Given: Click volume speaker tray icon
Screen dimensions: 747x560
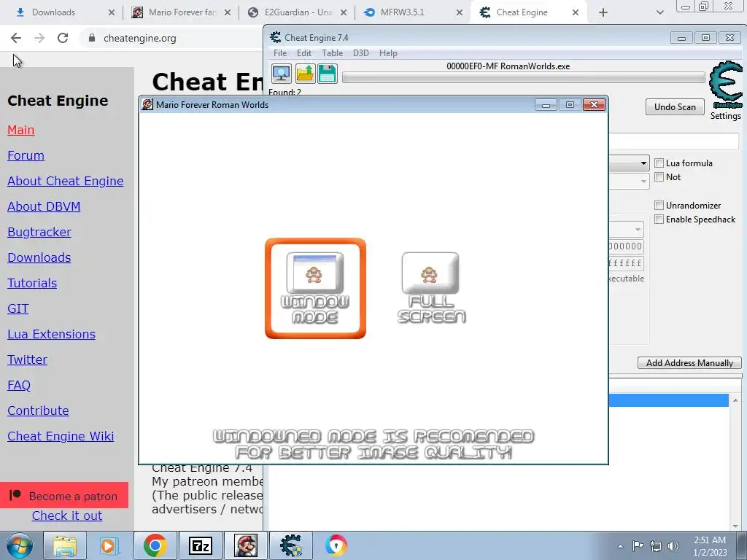Looking at the screenshot, I should click(673, 546).
